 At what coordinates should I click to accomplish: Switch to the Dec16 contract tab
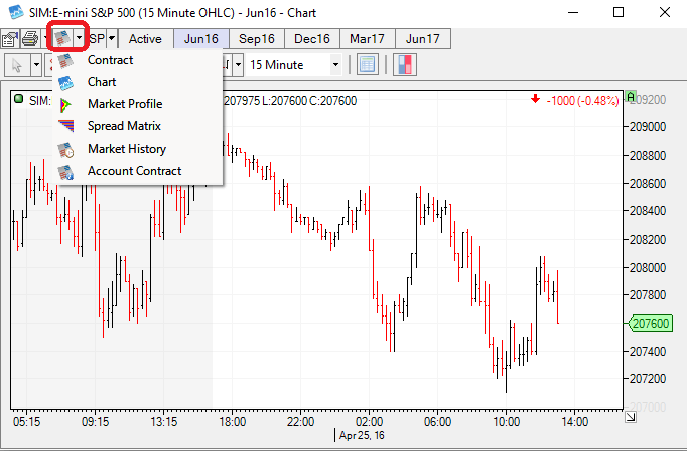click(x=311, y=39)
